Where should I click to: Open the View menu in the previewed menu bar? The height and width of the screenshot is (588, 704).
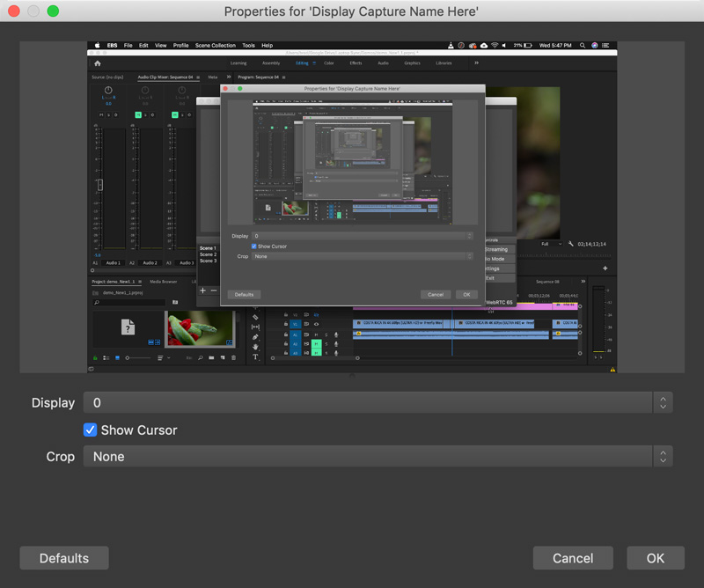tap(161, 46)
